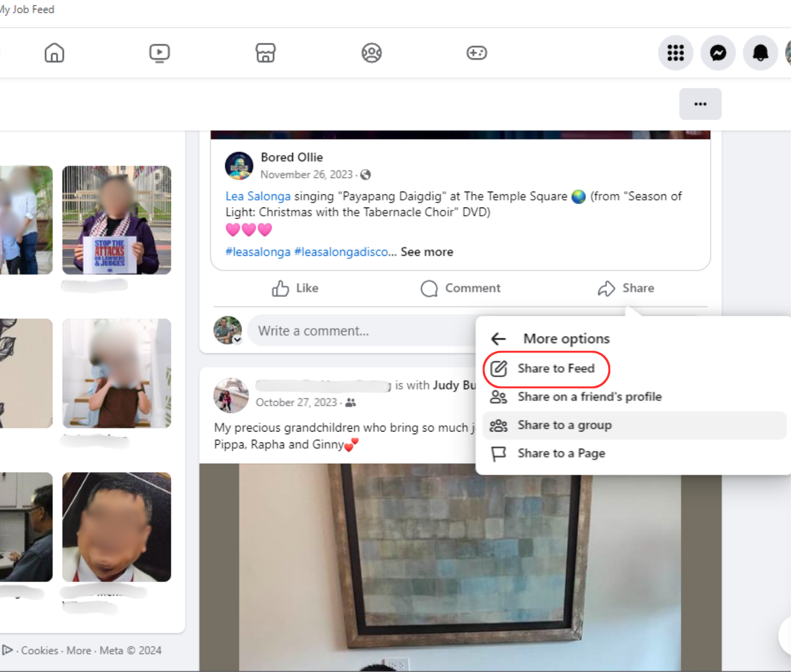Open the Groups circle icon

tap(371, 53)
